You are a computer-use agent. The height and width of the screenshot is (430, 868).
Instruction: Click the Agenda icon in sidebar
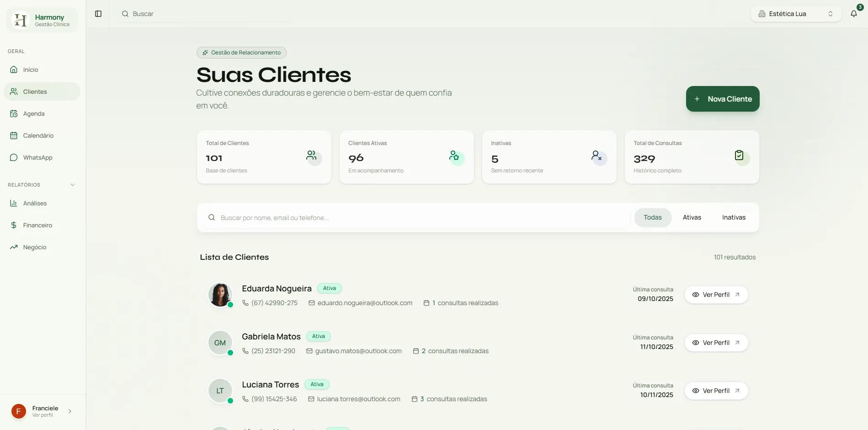(14, 113)
